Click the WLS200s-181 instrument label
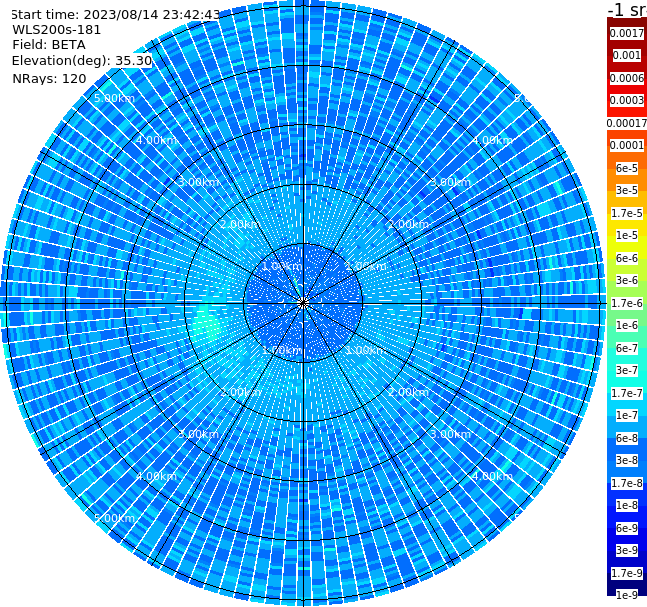The image size is (647, 607). tap(57, 30)
